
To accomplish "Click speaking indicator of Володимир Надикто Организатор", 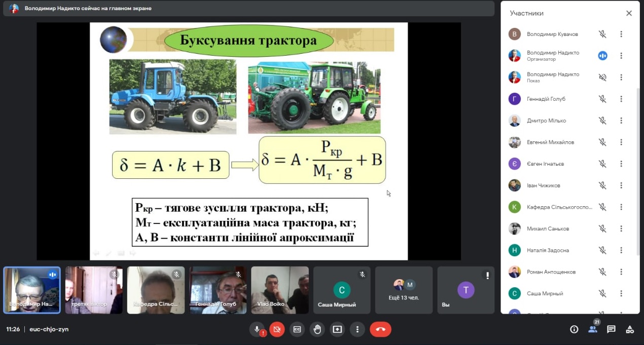I will (x=602, y=56).
